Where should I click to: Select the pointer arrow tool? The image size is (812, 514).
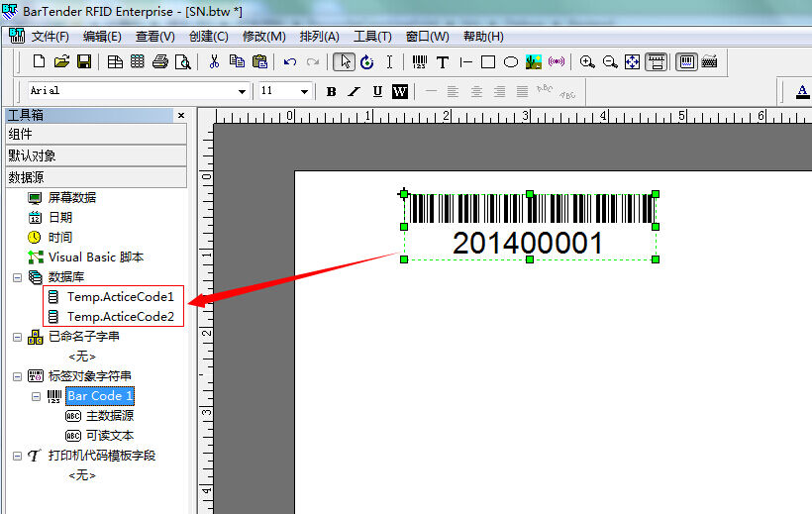[x=344, y=61]
